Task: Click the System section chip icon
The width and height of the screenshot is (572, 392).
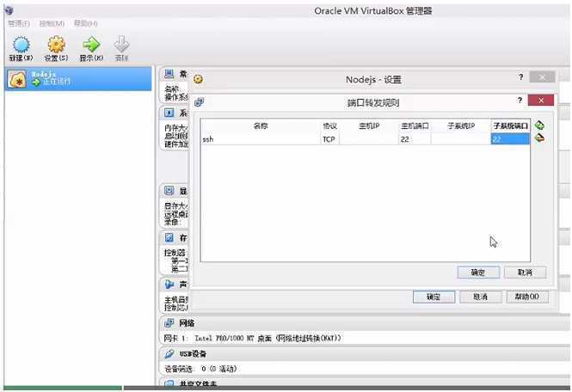Action: pos(169,113)
